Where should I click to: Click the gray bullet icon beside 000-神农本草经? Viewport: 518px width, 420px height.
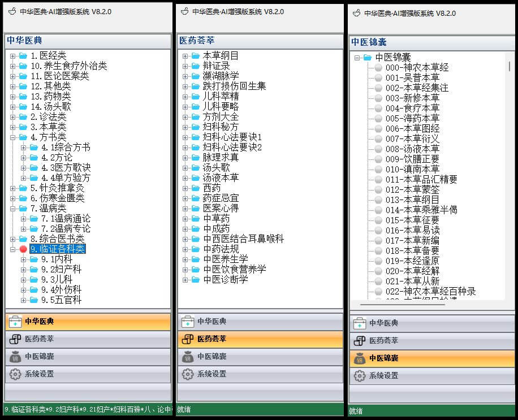378,68
